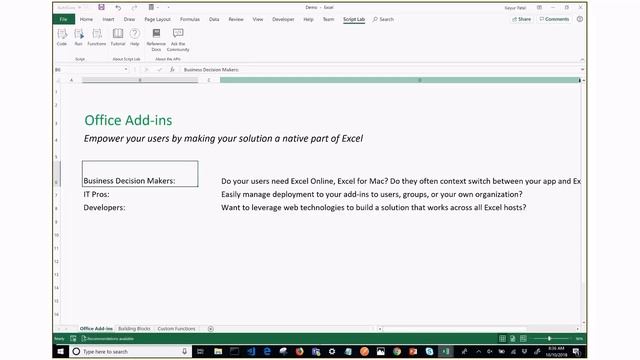This screenshot has width=640, height=360.
Task: Redo the last action
Action: 134,7
